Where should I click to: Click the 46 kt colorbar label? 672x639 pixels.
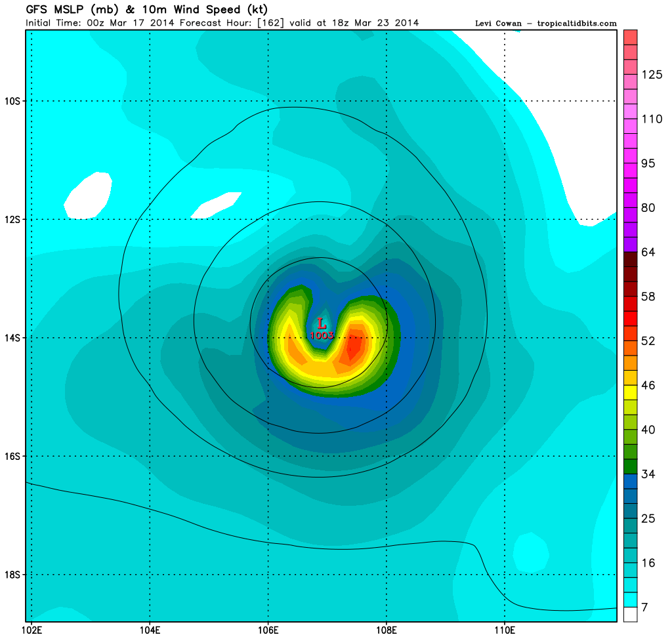[x=648, y=385]
